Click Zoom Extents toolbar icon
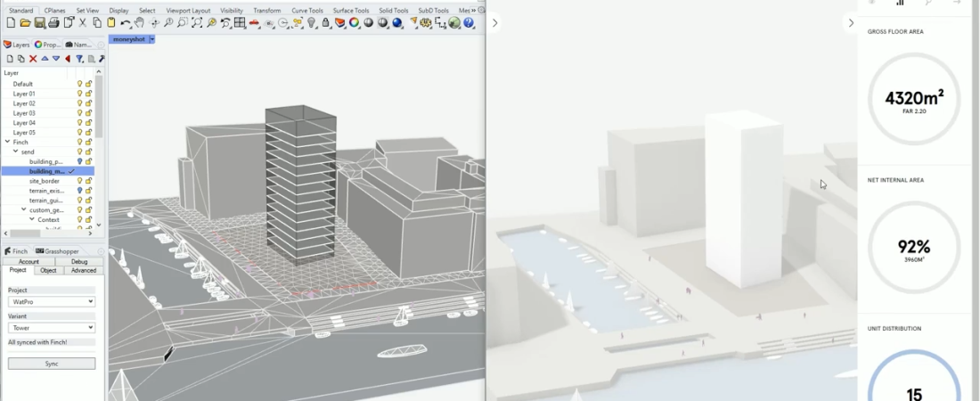Screen dimensions: 980x401 coord(197,23)
